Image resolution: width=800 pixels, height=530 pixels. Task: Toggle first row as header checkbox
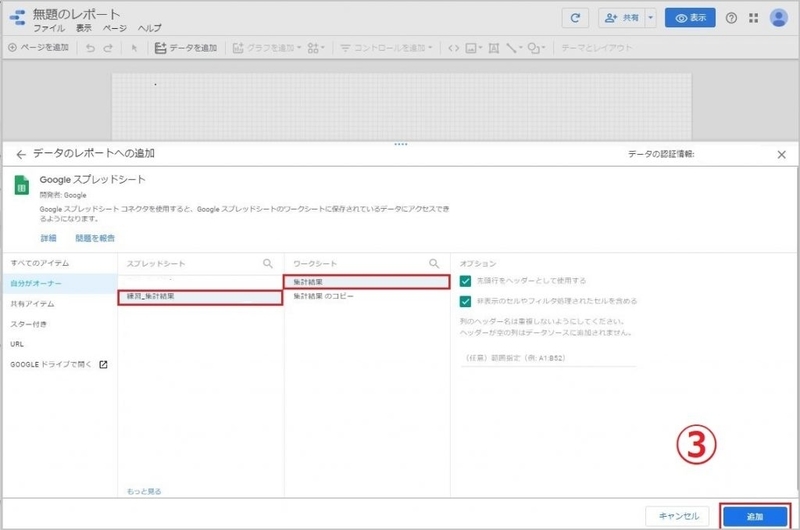point(465,281)
